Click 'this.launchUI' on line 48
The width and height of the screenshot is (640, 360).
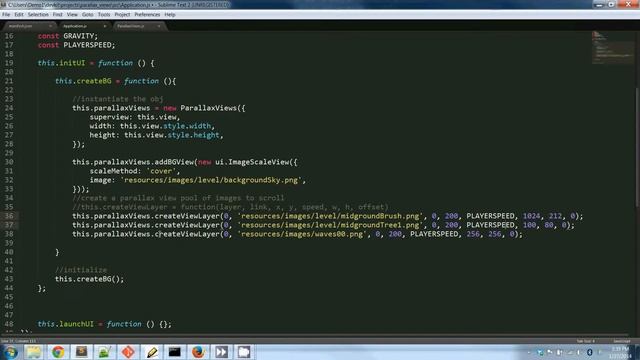(x=65, y=324)
